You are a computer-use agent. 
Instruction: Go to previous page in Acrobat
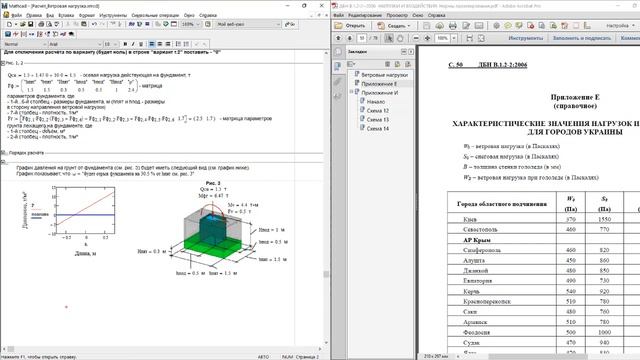pyautogui.click(x=338, y=38)
